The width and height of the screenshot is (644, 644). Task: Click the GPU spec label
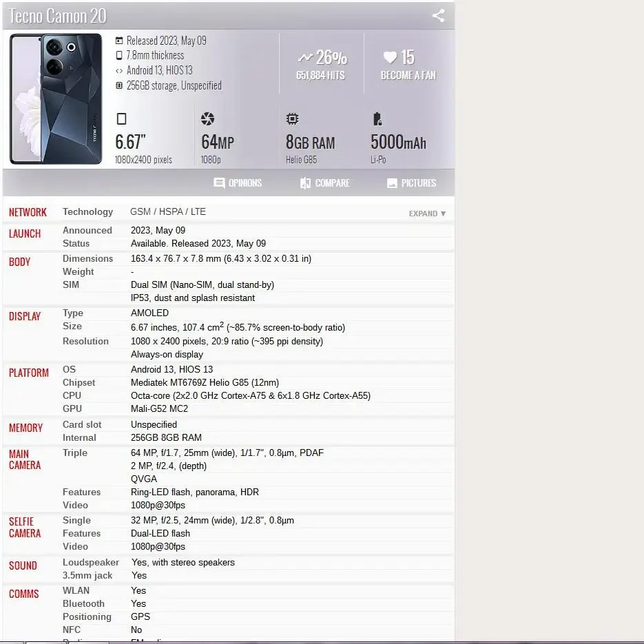(x=72, y=408)
